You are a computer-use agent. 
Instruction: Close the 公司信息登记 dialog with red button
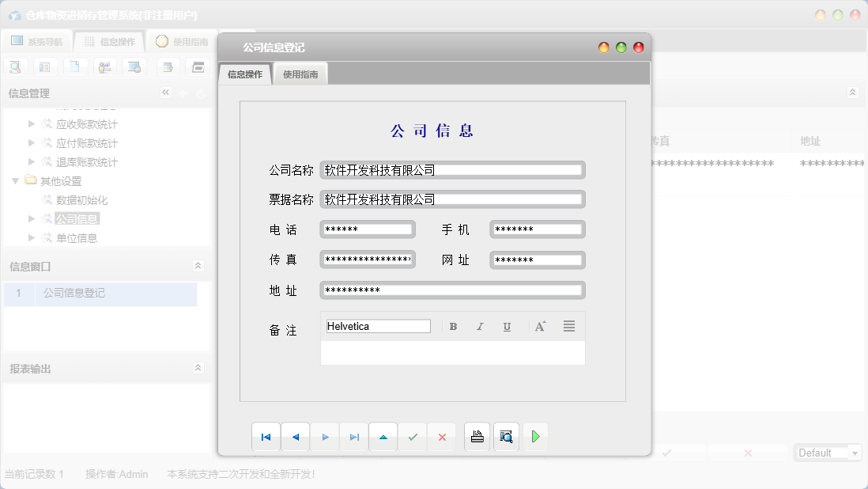(x=638, y=47)
